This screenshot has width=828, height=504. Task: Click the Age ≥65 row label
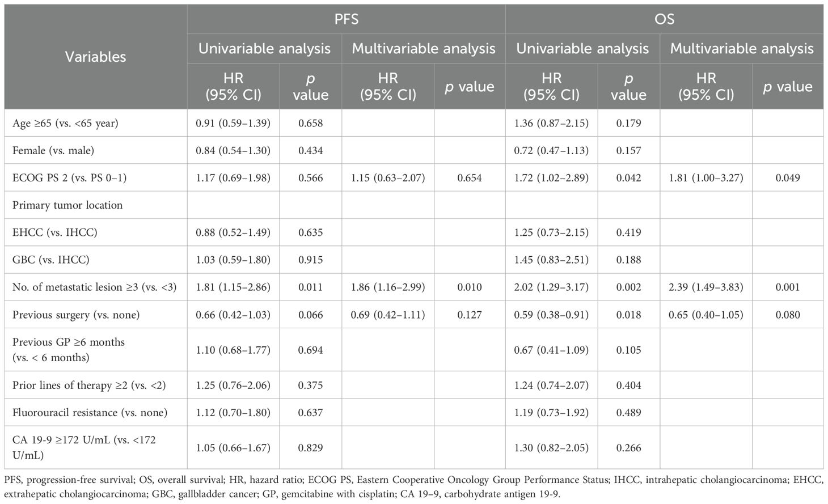pyautogui.click(x=65, y=123)
